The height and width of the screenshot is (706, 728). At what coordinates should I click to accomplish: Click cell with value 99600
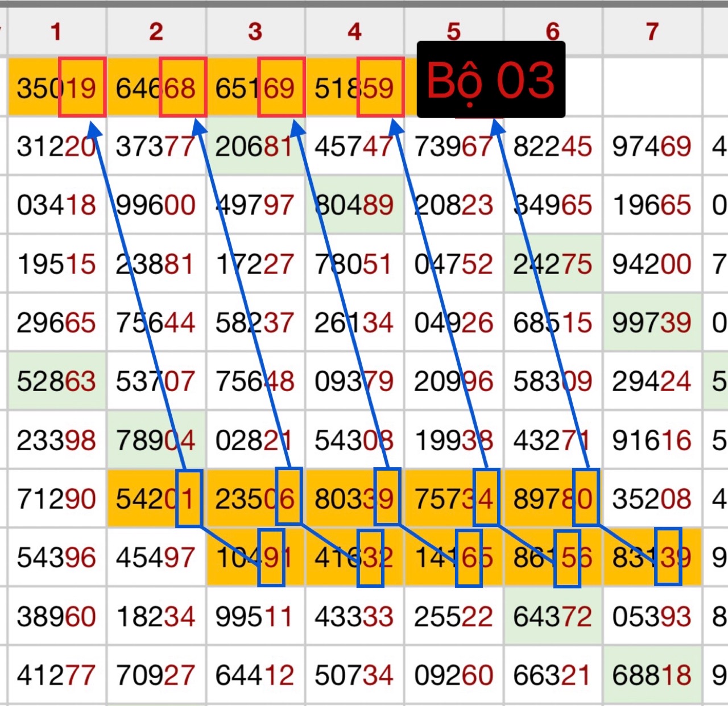click(x=156, y=205)
